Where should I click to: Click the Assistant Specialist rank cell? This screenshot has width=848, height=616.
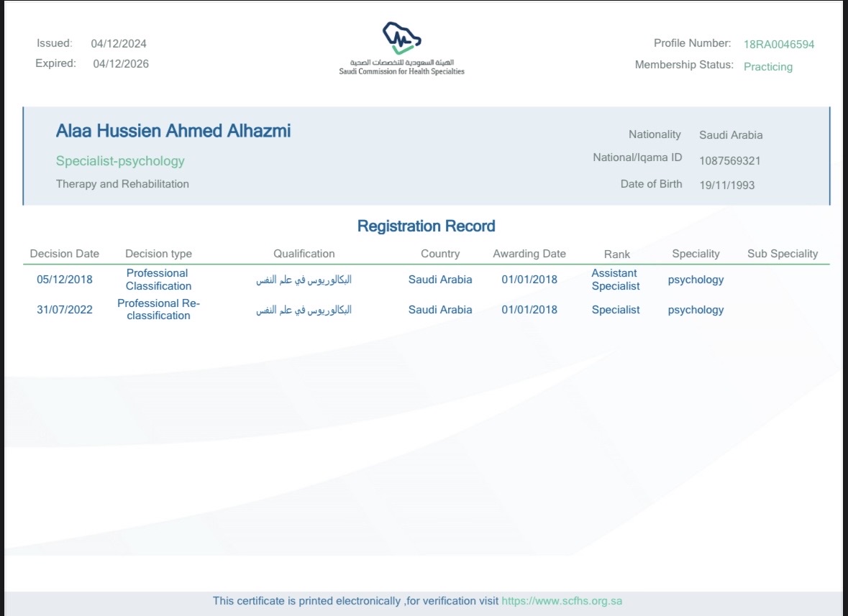[x=615, y=280]
